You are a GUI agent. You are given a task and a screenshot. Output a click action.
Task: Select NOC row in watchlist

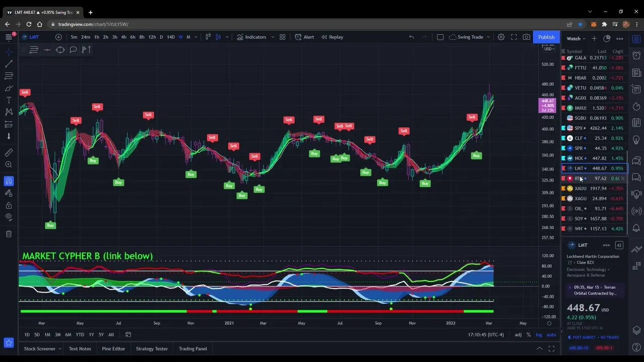tap(594, 158)
